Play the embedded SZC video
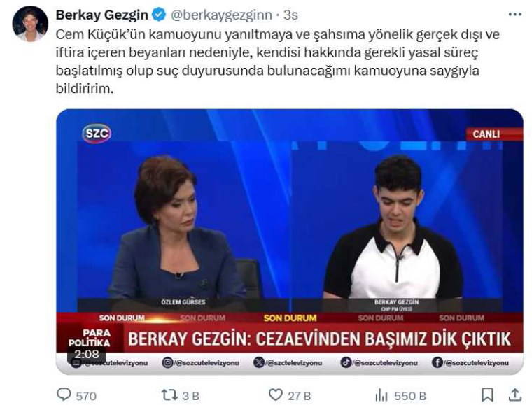The height and width of the screenshot is (405, 532). (289, 241)
